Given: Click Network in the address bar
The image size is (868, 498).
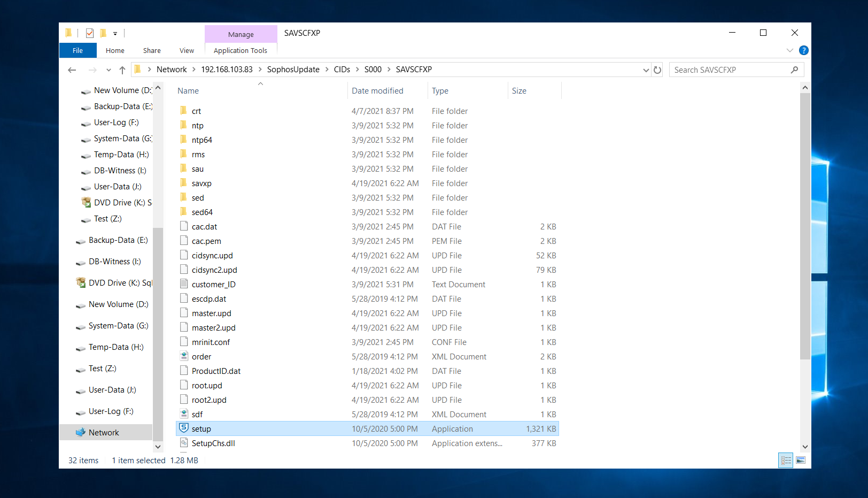Looking at the screenshot, I should pos(172,70).
